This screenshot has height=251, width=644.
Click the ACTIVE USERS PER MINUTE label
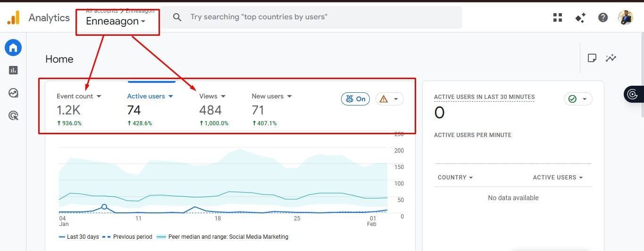(x=472, y=135)
